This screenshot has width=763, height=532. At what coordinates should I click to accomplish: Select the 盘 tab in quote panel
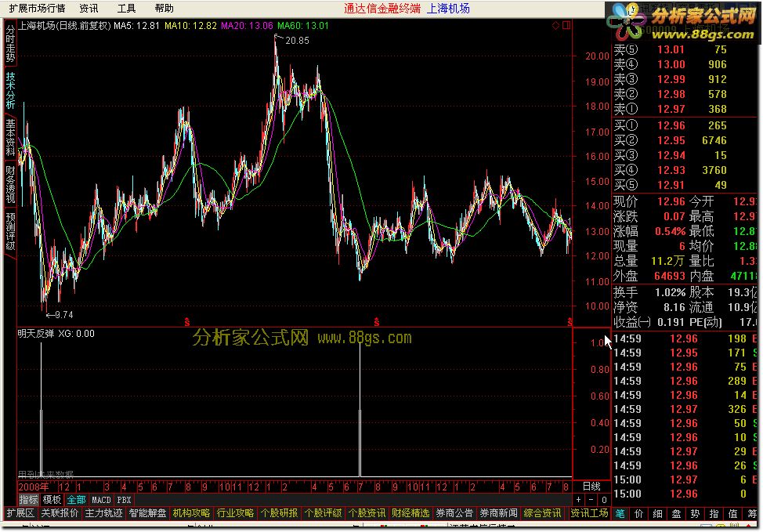click(676, 513)
